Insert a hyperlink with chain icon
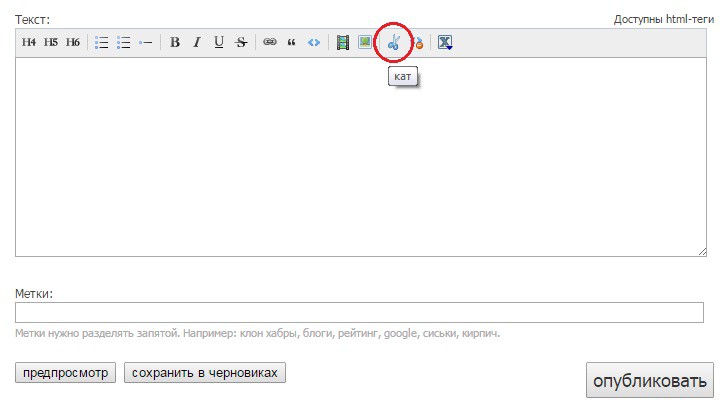The image size is (722, 414). (x=269, y=43)
